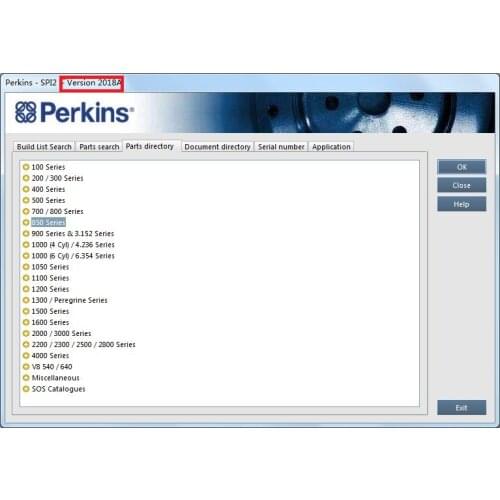500x500 pixels.
Task: Pick the 1200 Series entry
Action: pos(50,289)
